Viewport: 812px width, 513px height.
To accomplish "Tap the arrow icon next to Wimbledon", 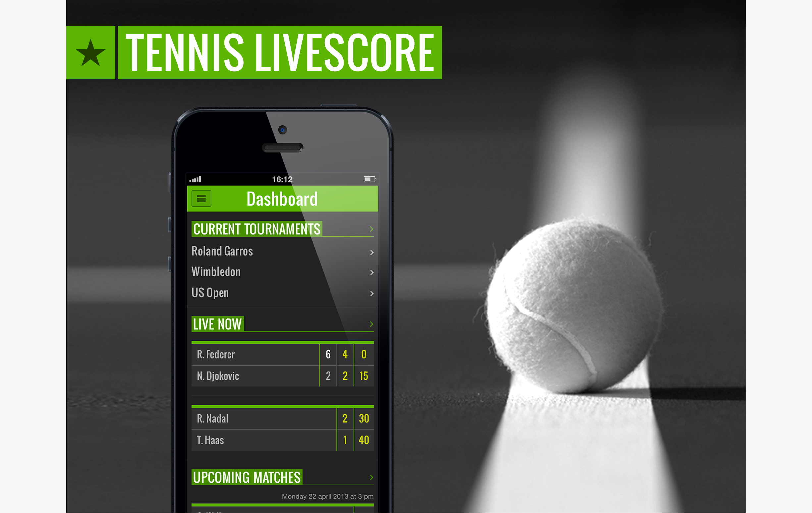I will pos(372,272).
